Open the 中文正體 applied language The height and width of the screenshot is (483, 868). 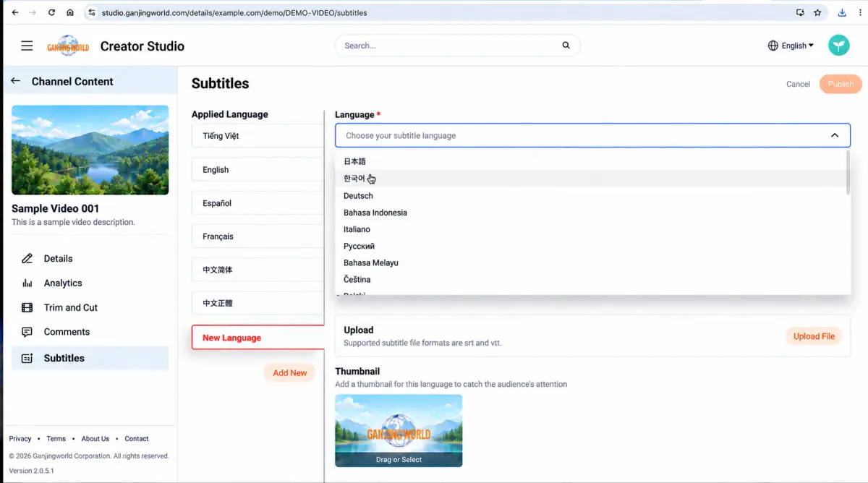(258, 303)
